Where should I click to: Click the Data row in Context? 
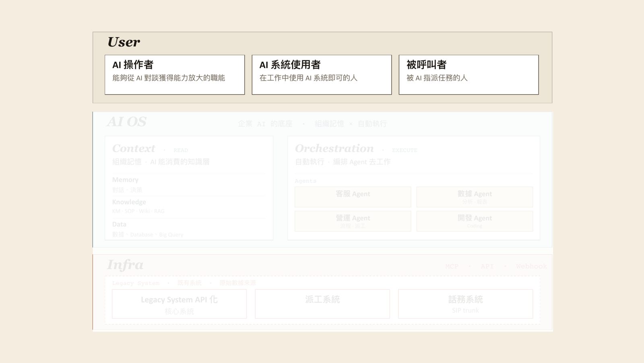189,229
